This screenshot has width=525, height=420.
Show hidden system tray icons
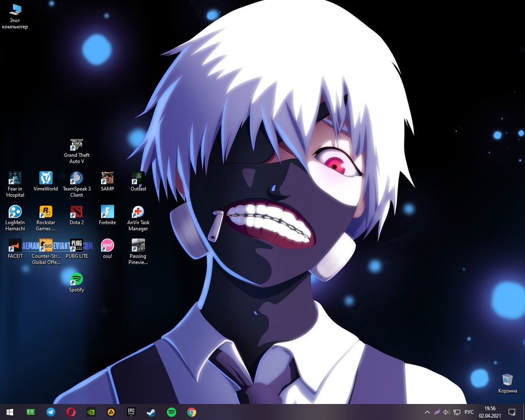(427, 412)
